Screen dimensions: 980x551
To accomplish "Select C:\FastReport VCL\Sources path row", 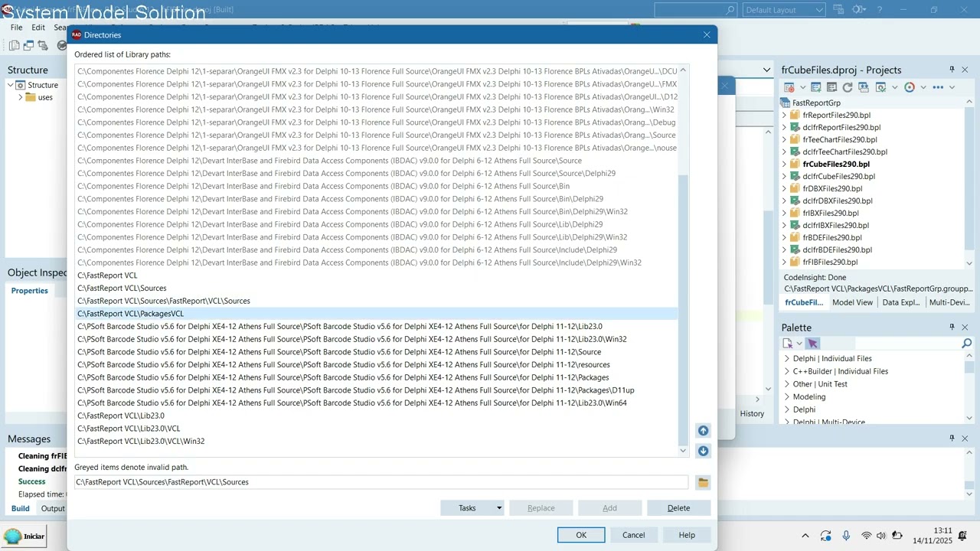I will pyautogui.click(x=377, y=288).
